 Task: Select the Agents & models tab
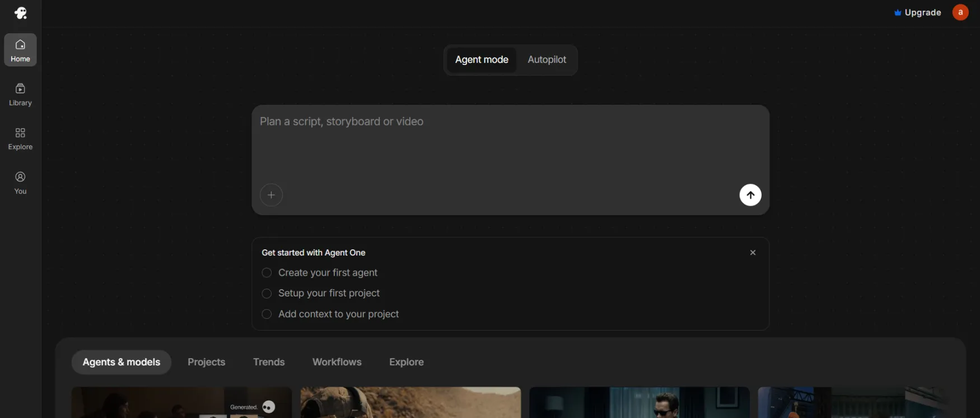click(122, 362)
